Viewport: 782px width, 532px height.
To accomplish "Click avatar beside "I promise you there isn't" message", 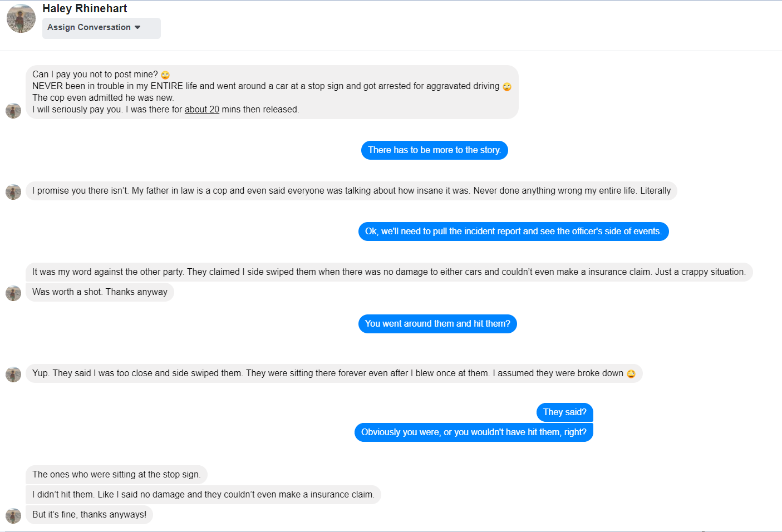I will [x=13, y=192].
